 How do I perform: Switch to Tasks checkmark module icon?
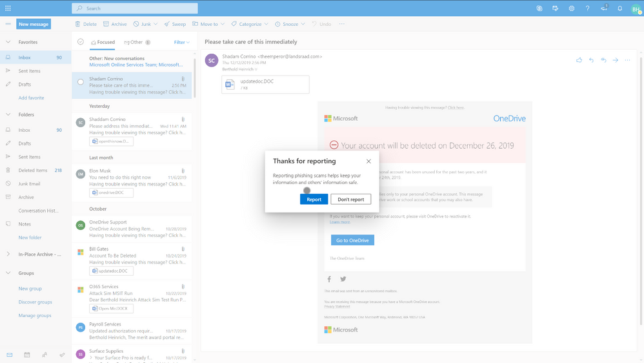click(62, 355)
